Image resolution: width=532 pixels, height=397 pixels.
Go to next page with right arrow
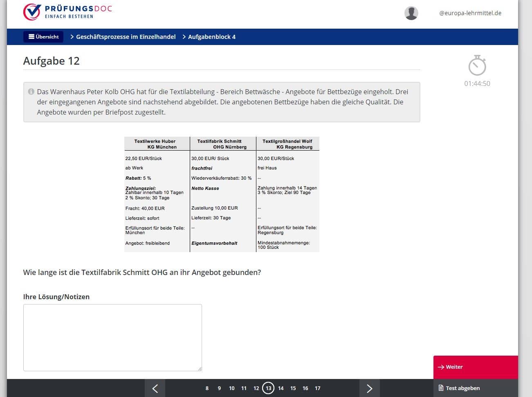click(x=369, y=388)
